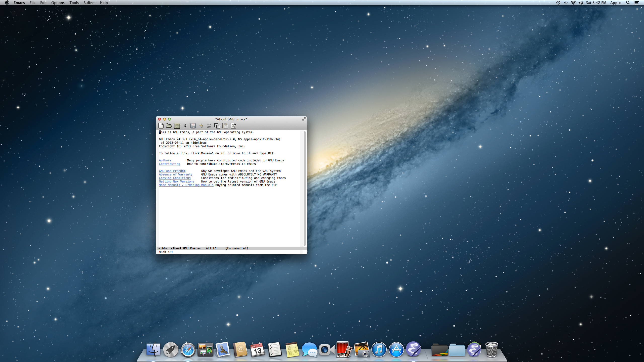Open the light blue folder stack in Dock
The image size is (644, 362).
pos(457,350)
